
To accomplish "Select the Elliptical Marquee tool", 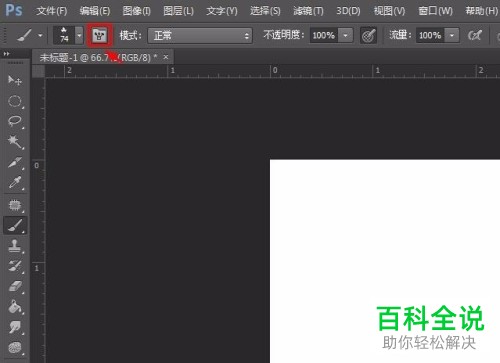I will tap(15, 101).
